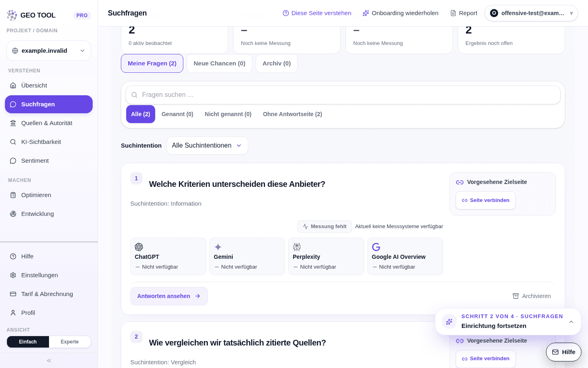
Task: Click Seite verbinden for the Welche Kriterien question
Action: tap(486, 200)
